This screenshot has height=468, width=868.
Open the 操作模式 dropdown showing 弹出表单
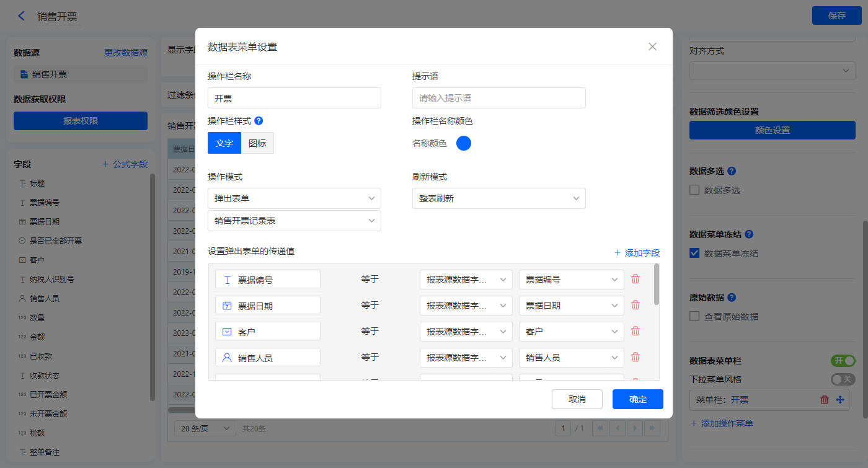pos(294,198)
